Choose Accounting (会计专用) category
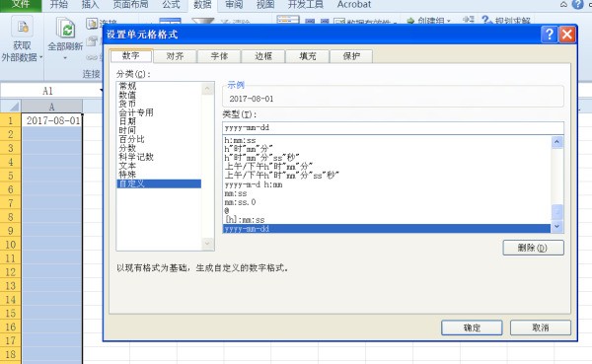Image resolution: width=592 pixels, height=364 pixels. (x=136, y=112)
